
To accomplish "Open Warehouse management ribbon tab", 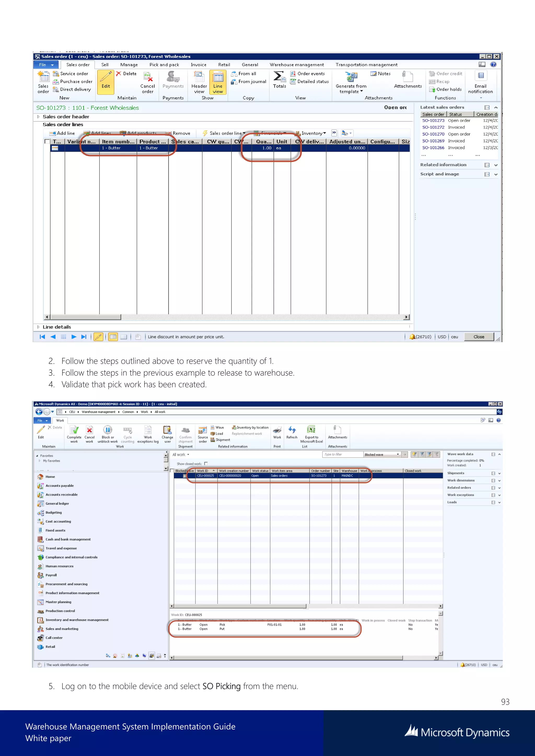I will [x=296, y=64].
